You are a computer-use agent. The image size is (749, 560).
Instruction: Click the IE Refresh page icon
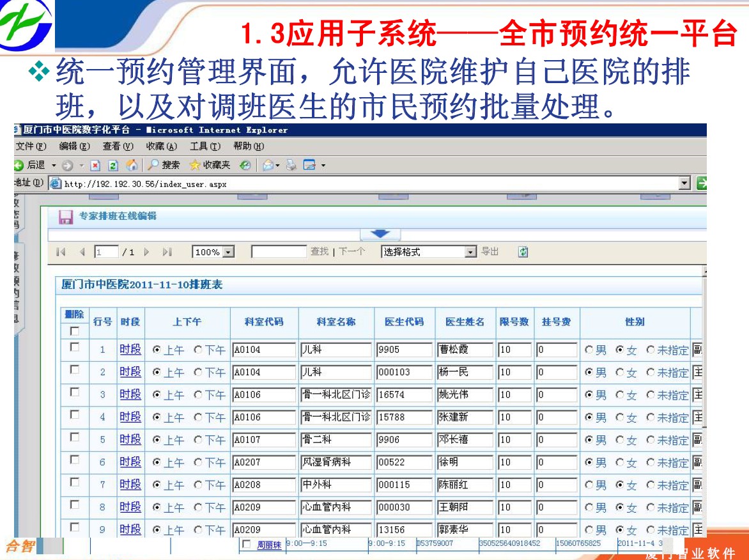pyautogui.click(x=113, y=166)
